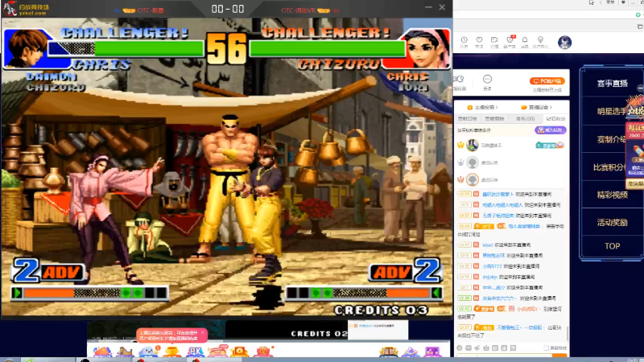
Task: Select 赛事直播 in the side menu
Action: tap(612, 84)
